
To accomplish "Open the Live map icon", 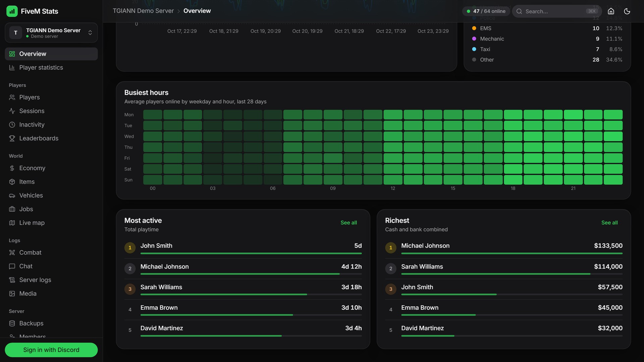I will 12,223.
